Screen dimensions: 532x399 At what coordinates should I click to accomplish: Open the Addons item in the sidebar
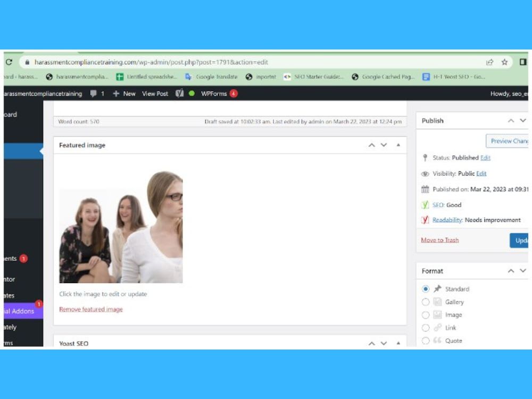pos(23,311)
